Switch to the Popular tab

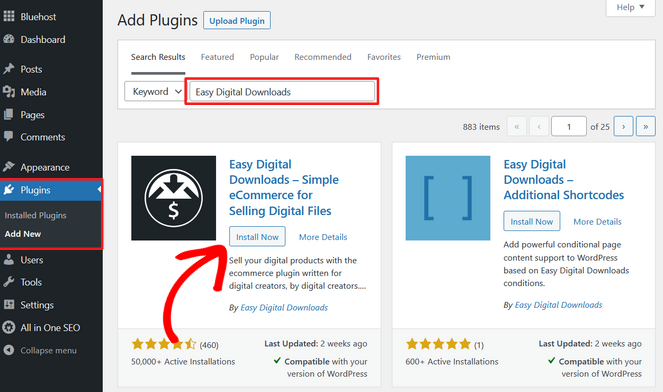click(264, 57)
